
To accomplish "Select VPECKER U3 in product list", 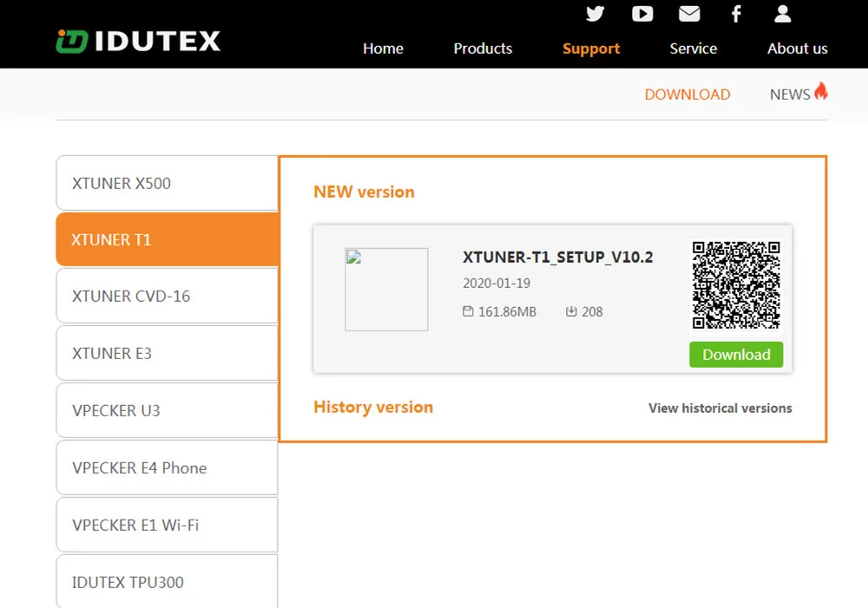I will (168, 410).
